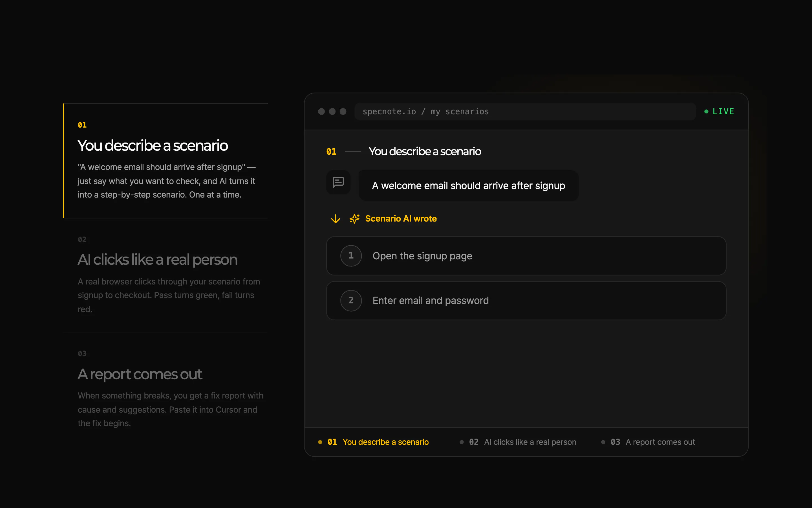Click the step 2 number circle

351,300
